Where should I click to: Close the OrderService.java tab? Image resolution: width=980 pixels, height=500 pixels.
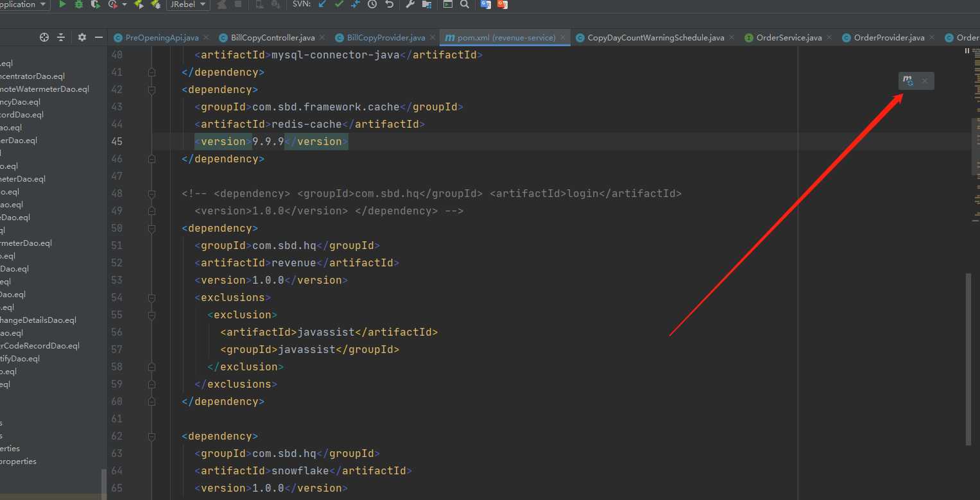click(829, 38)
